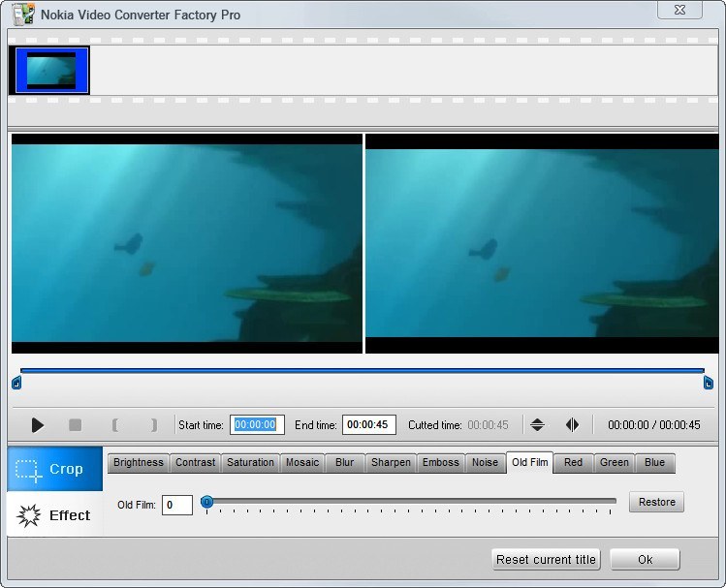Switch to the Blue tab
The image size is (726, 588).
[654, 463]
